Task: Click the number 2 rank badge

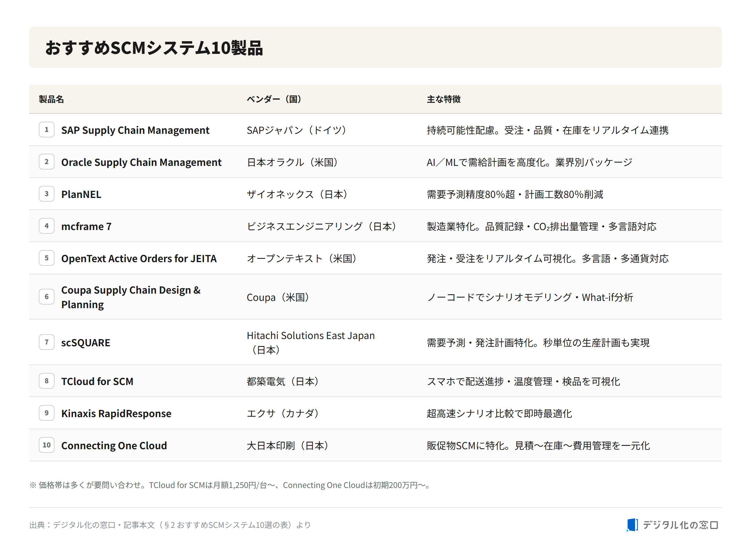Action: [x=46, y=162]
